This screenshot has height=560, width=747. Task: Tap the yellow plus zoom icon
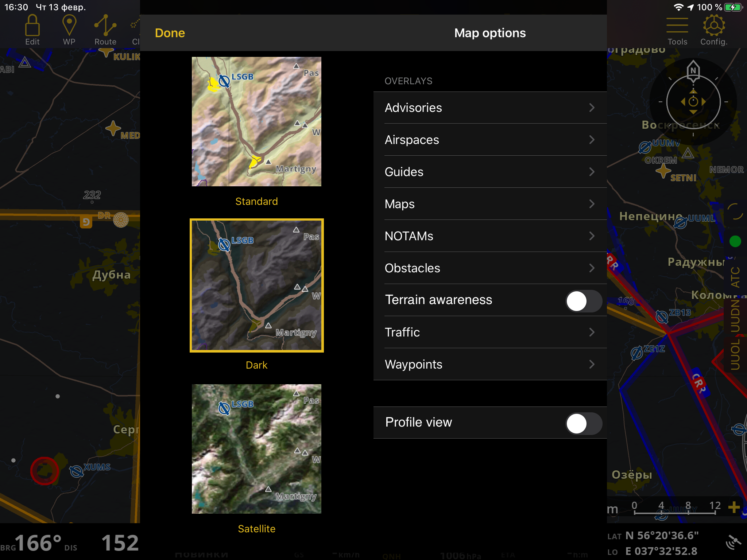tap(734, 507)
